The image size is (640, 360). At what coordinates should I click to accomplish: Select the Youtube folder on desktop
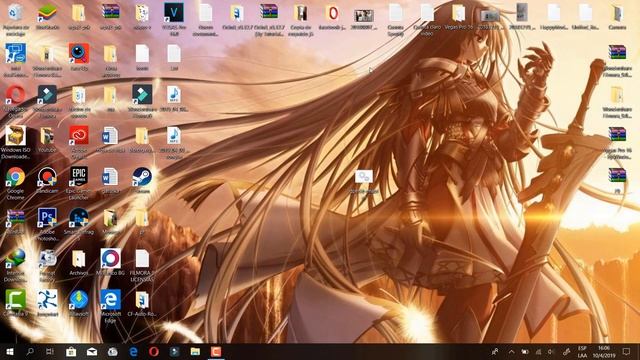[x=47, y=136]
